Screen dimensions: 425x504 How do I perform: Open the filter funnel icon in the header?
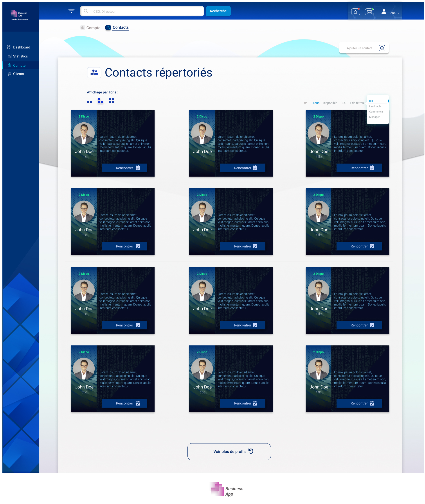(x=71, y=11)
